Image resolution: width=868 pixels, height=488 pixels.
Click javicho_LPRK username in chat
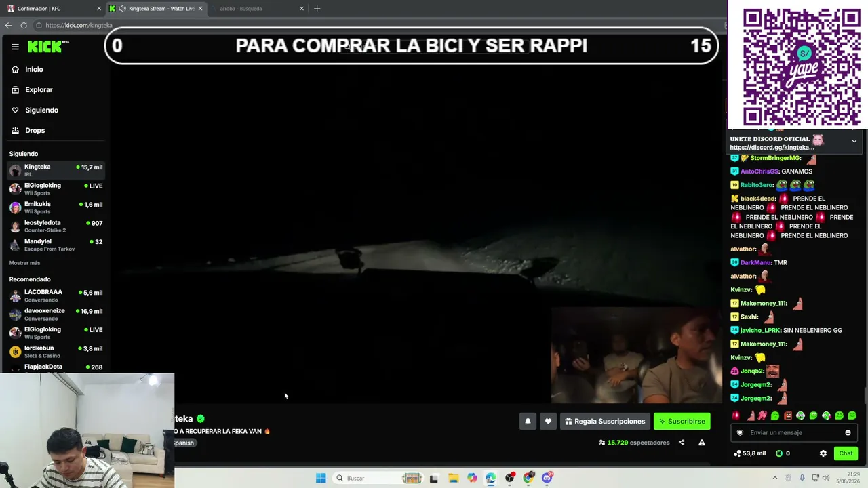(x=760, y=330)
